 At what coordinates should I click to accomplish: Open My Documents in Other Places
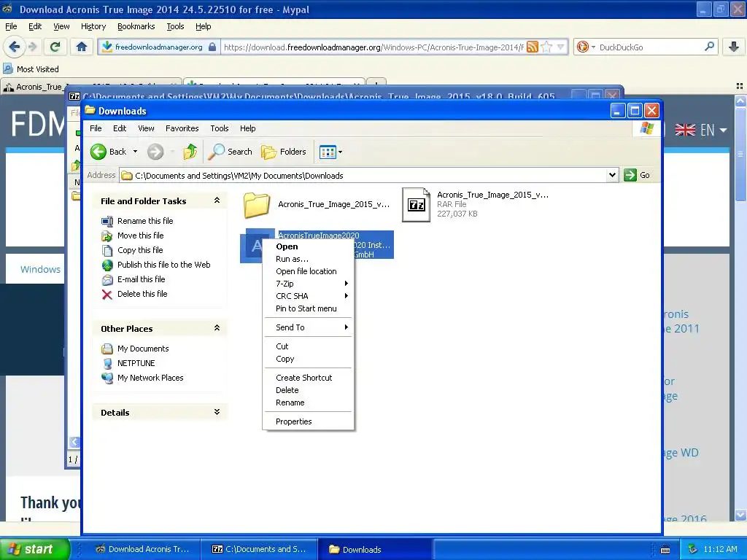coord(143,349)
